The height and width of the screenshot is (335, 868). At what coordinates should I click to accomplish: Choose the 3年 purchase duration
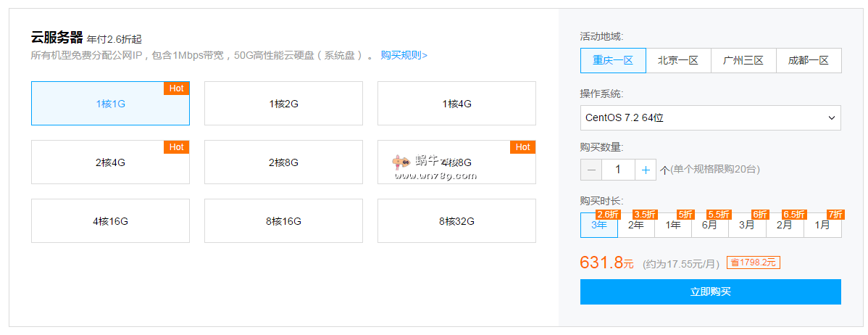click(x=599, y=226)
